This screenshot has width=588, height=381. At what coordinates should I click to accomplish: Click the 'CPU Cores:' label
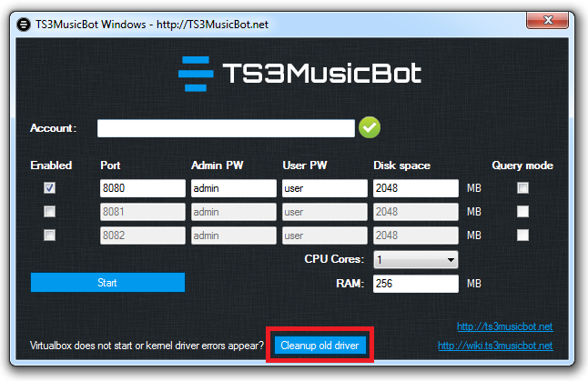tap(334, 259)
